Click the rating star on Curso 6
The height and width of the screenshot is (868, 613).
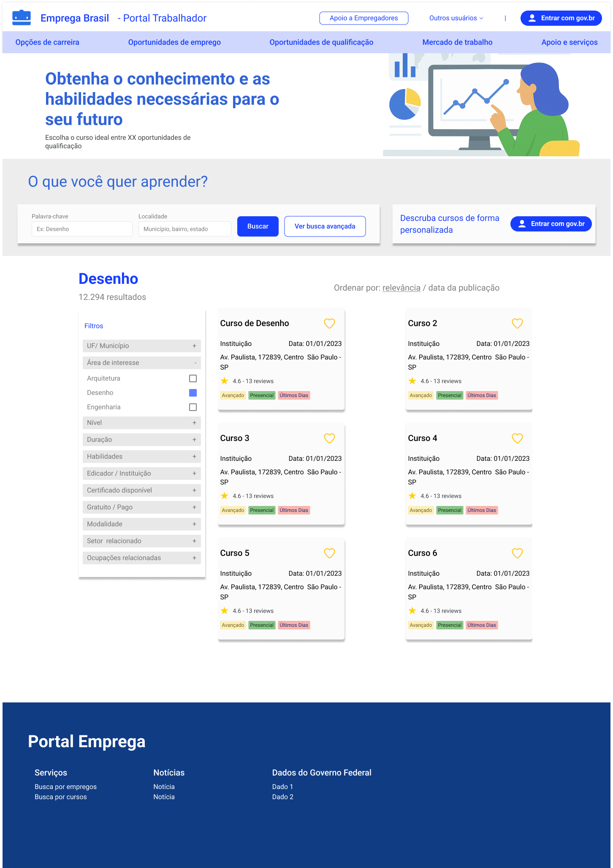(x=412, y=611)
